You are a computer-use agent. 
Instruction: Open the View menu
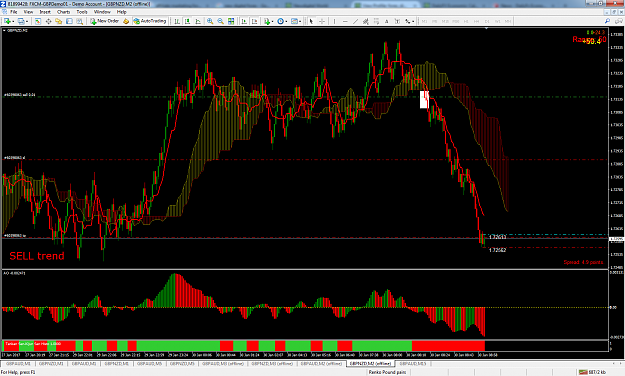tap(28, 12)
